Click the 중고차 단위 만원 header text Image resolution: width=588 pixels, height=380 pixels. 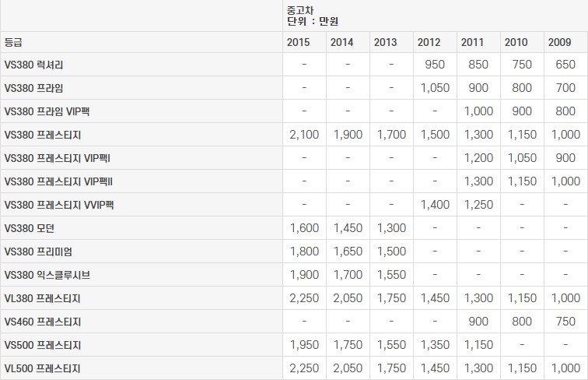[x=312, y=16]
